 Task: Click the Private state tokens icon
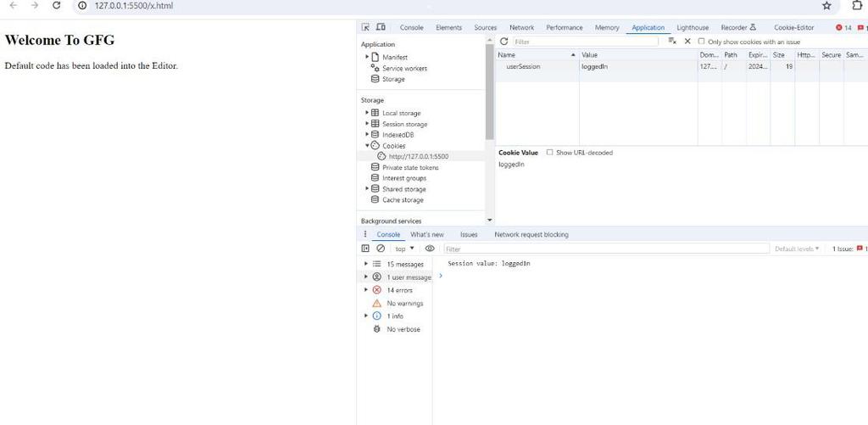(375, 167)
